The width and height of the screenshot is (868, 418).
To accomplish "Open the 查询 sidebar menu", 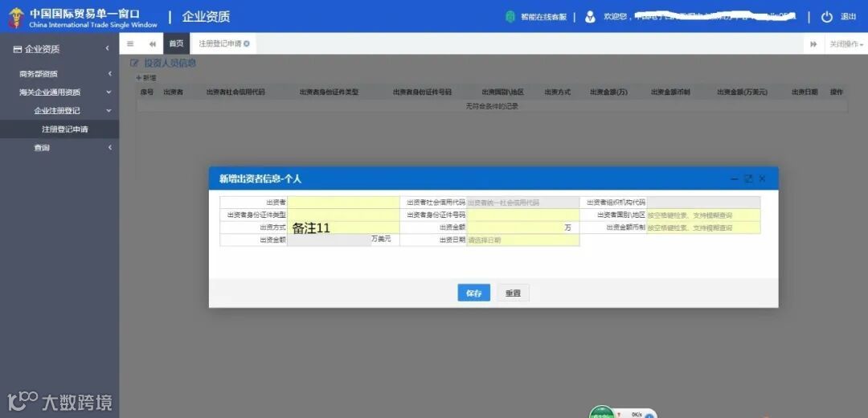I will [42, 148].
